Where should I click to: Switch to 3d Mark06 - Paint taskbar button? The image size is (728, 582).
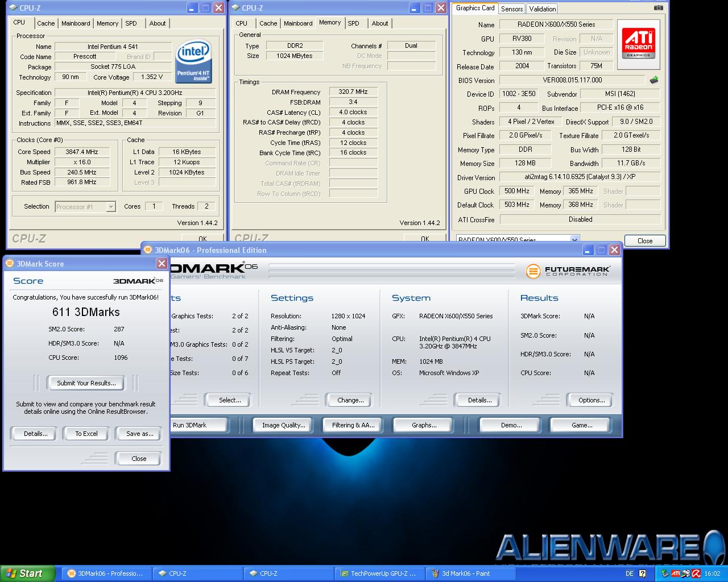pos(471,573)
